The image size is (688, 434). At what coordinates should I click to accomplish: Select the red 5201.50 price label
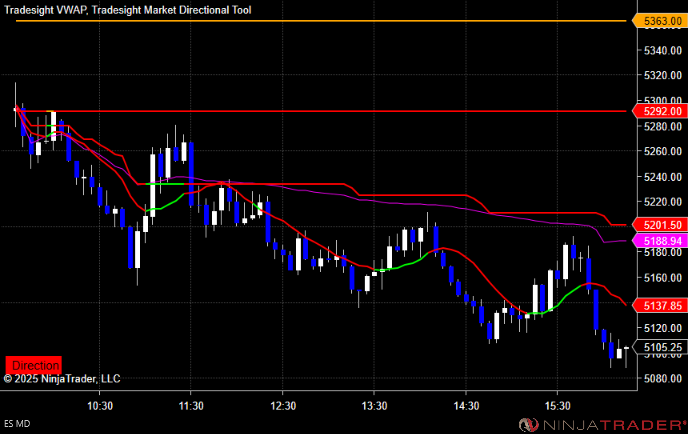(x=659, y=225)
